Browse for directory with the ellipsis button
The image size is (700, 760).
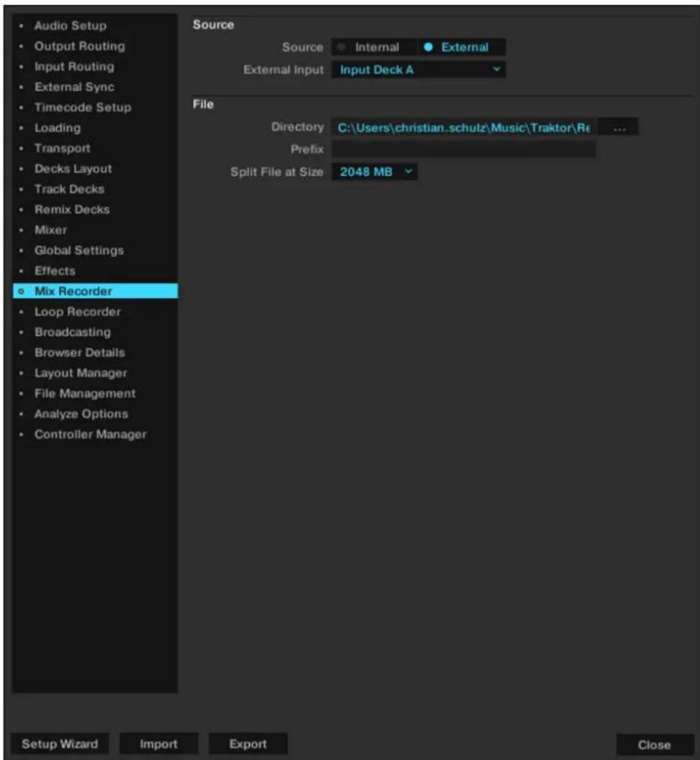(619, 127)
